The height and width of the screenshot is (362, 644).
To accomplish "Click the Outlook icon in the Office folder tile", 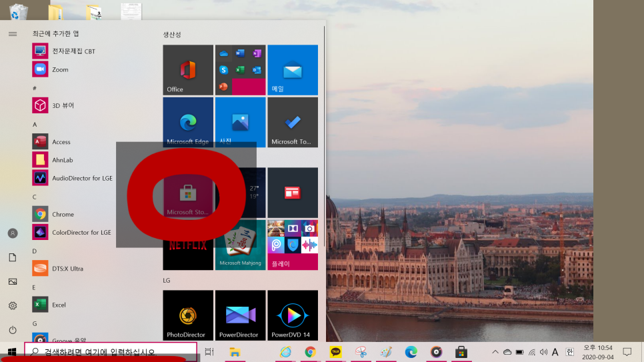I will coord(257,70).
